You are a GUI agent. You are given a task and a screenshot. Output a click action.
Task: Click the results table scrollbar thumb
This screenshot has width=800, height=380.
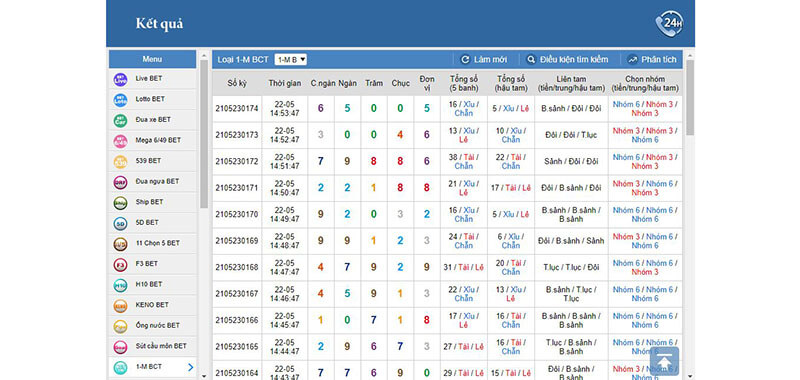click(x=690, y=97)
